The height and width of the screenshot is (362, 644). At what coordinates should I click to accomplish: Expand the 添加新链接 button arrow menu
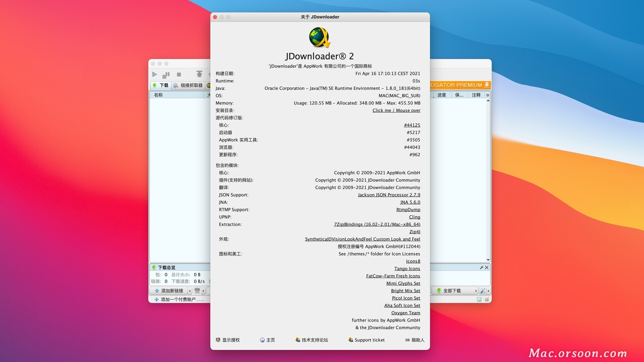click(x=190, y=291)
